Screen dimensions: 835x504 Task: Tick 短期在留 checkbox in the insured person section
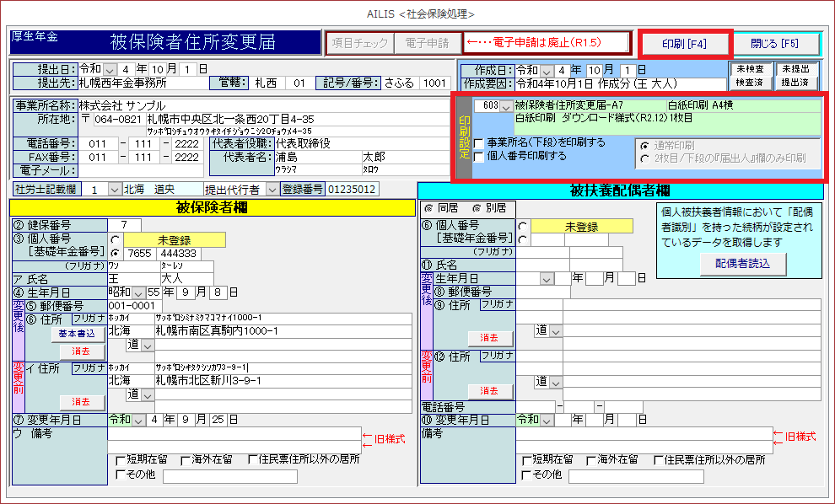click(x=121, y=460)
